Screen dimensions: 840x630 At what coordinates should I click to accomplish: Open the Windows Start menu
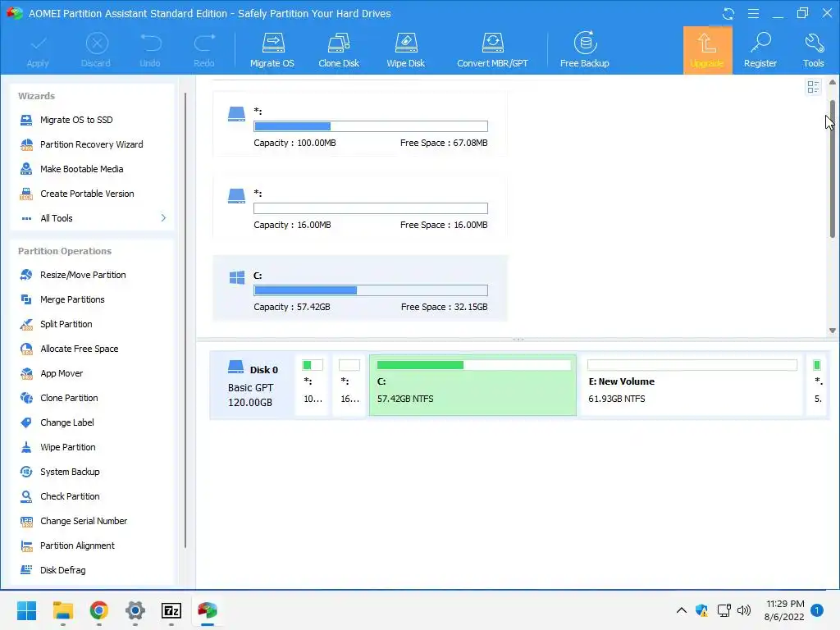point(26,610)
